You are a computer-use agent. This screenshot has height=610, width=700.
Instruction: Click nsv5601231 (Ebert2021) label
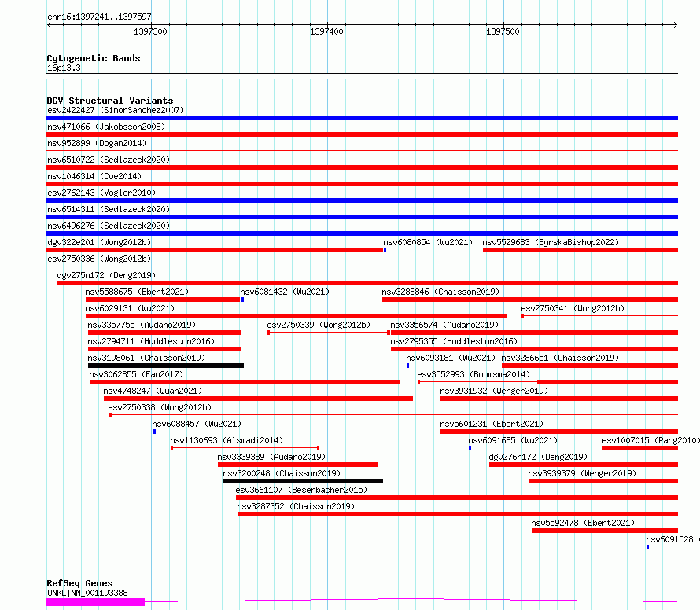tap(492, 424)
